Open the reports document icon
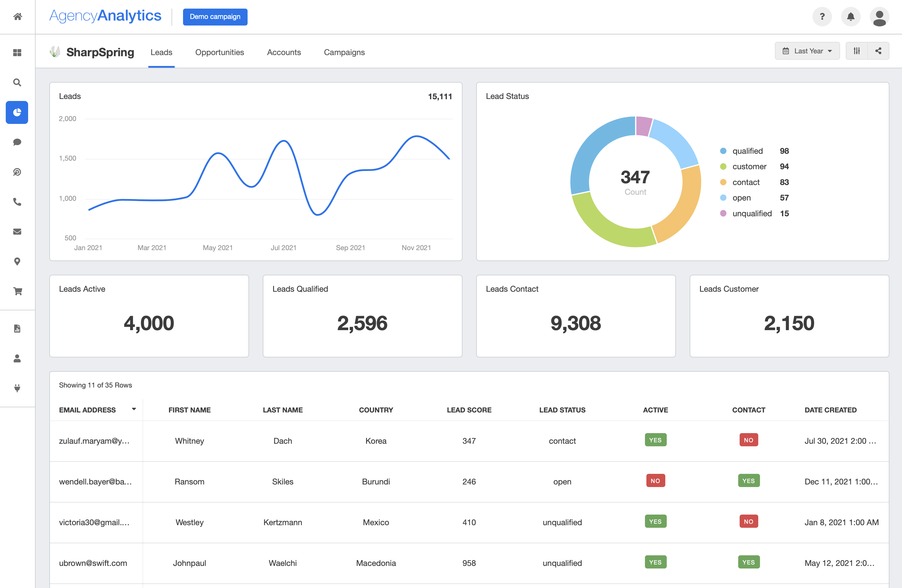Screen dimensions: 902x588 tap(17, 328)
